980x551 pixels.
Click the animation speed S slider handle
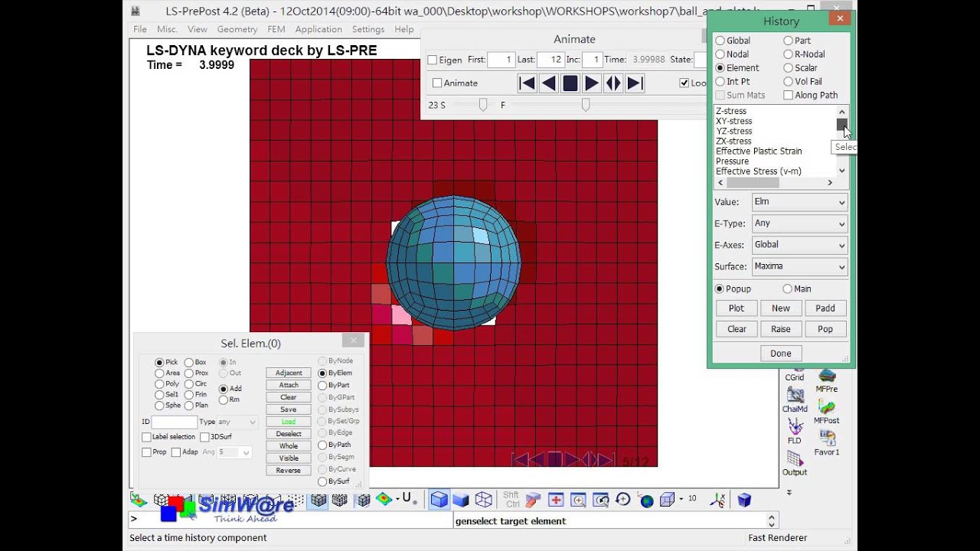(483, 105)
